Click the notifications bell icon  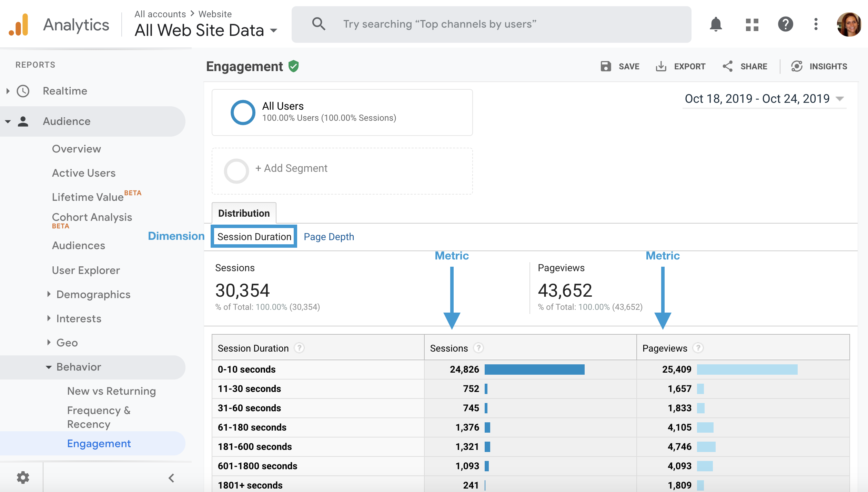tap(716, 24)
